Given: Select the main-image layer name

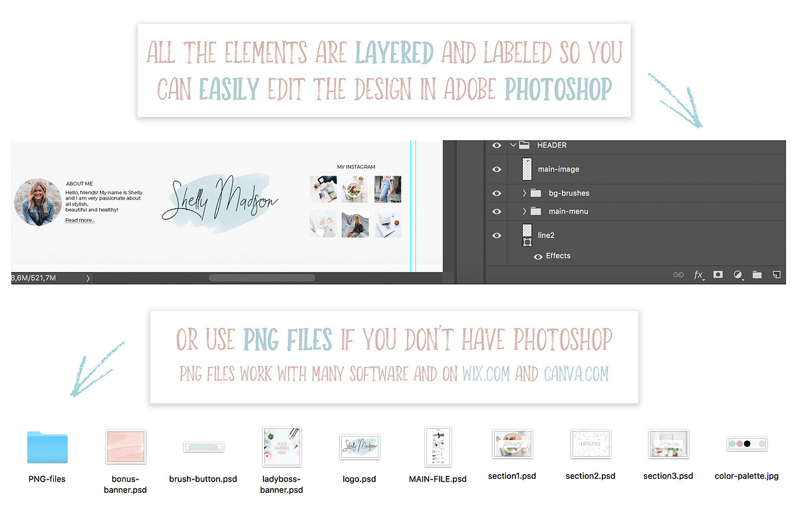Looking at the screenshot, I should 559,170.
